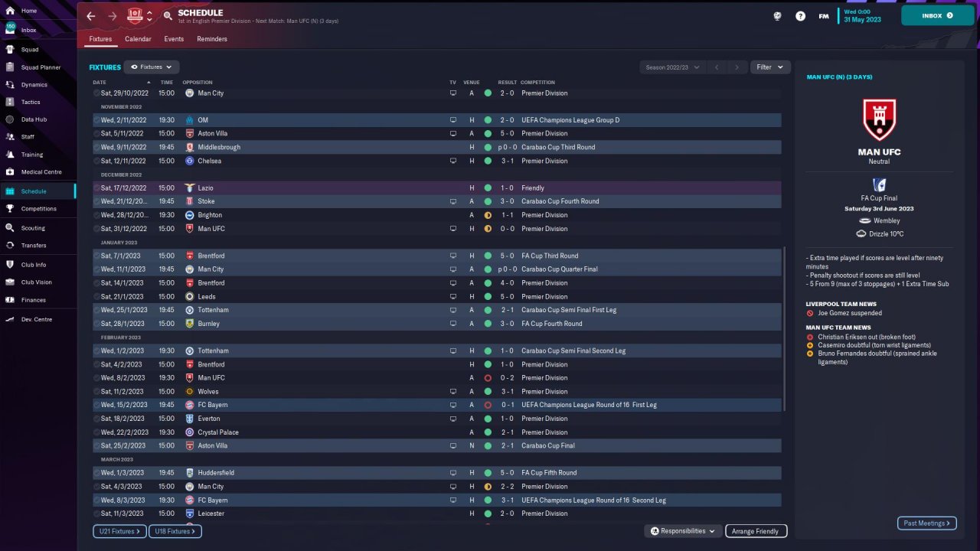Switch to the Fixtures tab

(100, 39)
